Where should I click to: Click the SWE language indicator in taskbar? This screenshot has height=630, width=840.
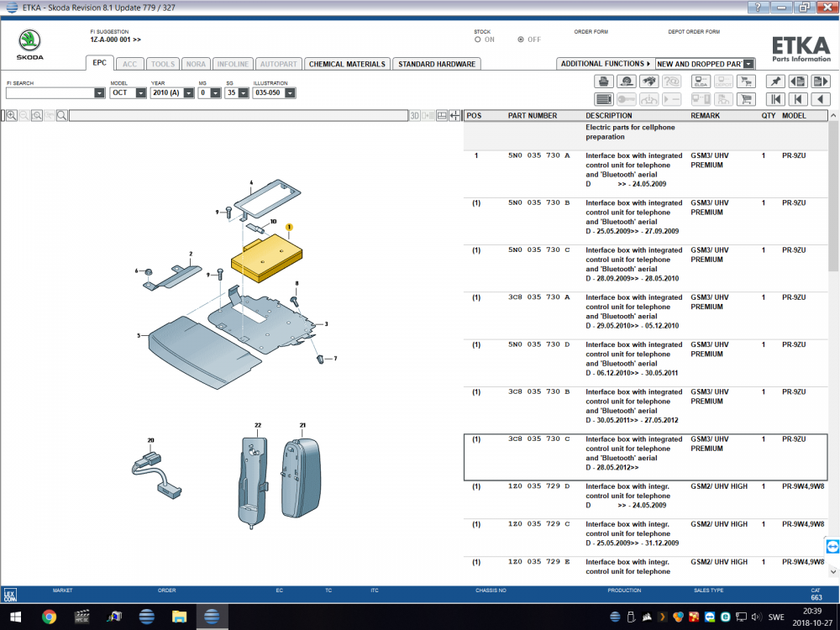coord(776,617)
